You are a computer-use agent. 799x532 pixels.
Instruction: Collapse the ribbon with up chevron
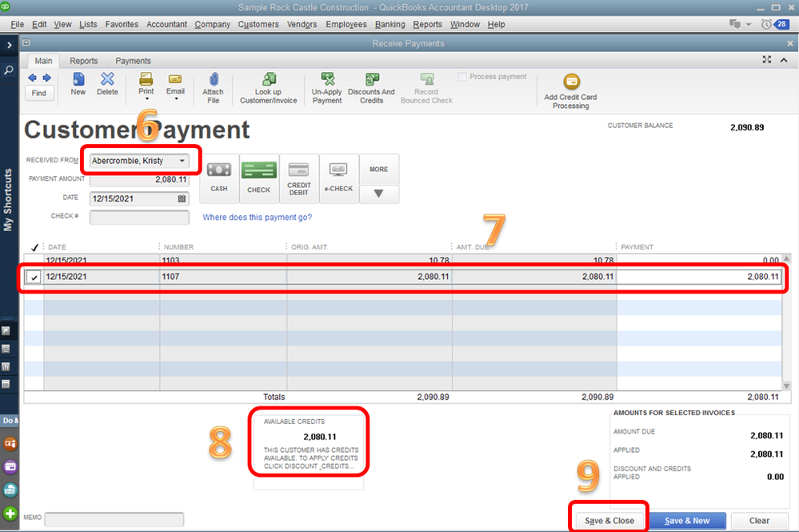click(784, 60)
